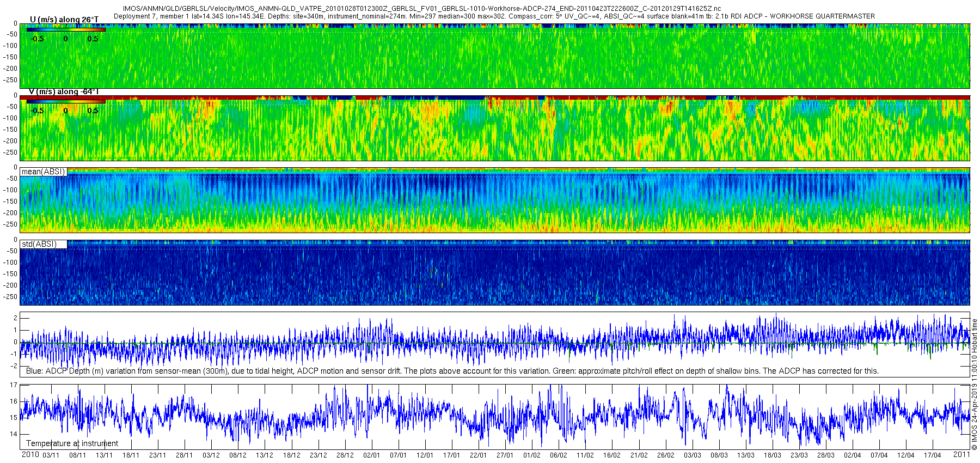Click the '17/01' date tick
This screenshot has height=463, width=980.
pyautogui.click(x=451, y=455)
